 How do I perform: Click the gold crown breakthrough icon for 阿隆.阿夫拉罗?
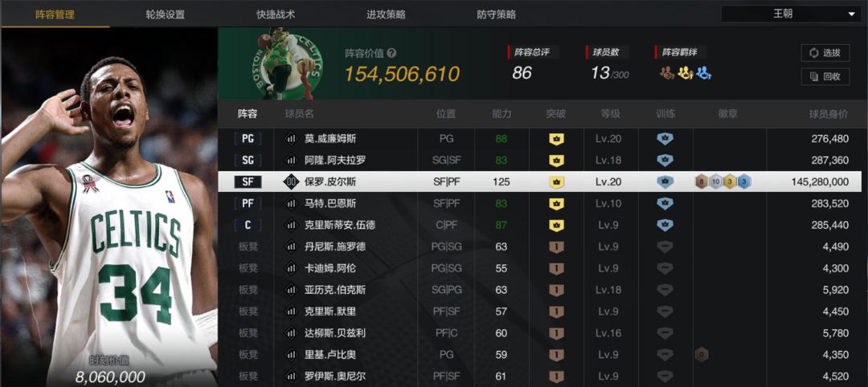[x=556, y=161]
